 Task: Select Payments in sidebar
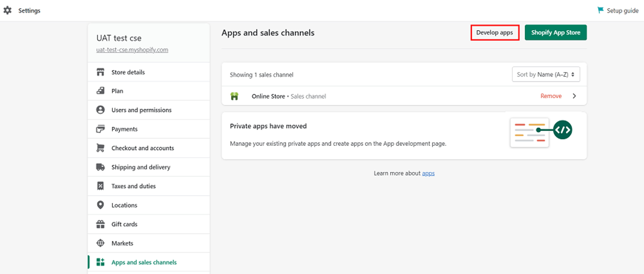point(149,129)
